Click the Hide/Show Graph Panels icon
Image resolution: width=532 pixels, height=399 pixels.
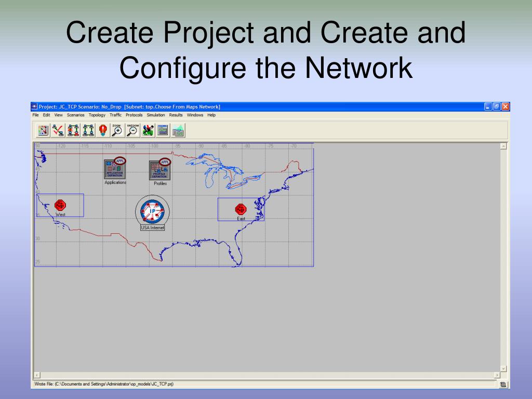(178, 130)
